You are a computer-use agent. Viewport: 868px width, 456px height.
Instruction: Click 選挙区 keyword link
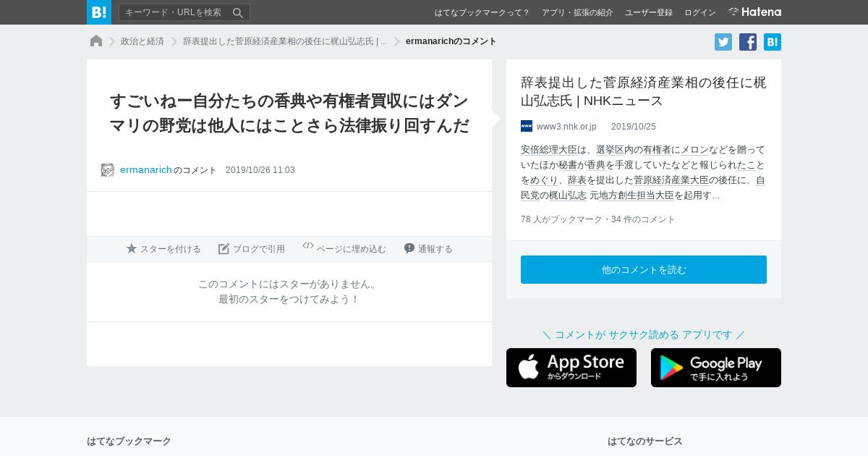(x=610, y=150)
